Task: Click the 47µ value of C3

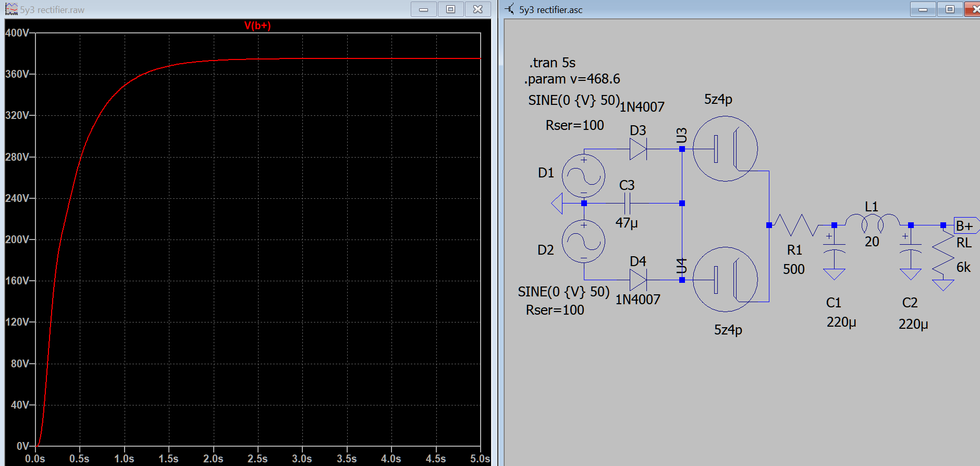Action: click(x=627, y=223)
